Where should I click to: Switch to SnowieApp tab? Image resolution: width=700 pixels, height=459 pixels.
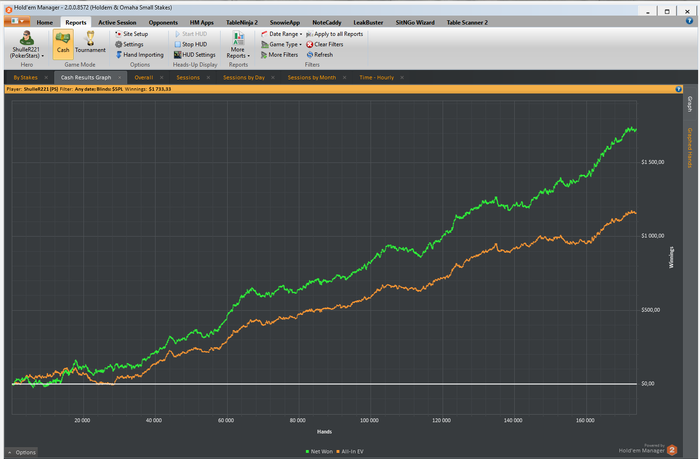pos(285,22)
